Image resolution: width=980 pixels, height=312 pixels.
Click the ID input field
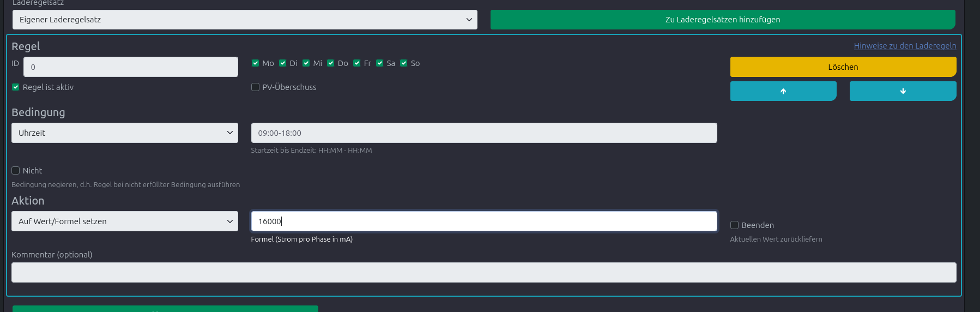131,67
